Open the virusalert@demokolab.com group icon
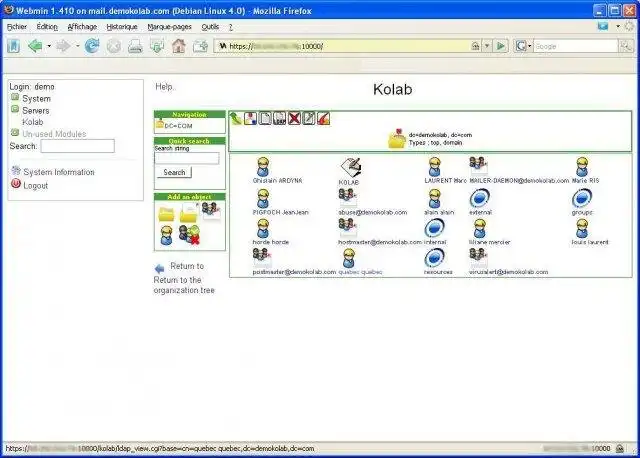This screenshot has height=458, width=640. coord(478,258)
